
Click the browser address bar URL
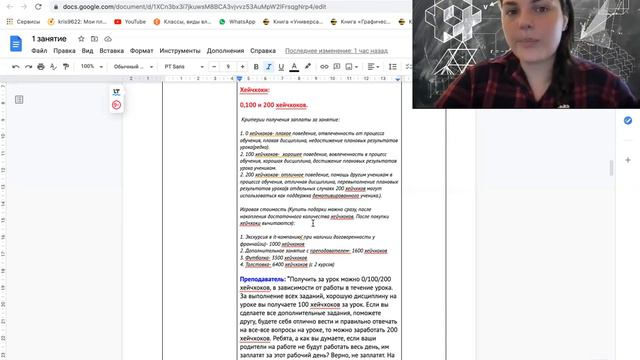(194, 7)
